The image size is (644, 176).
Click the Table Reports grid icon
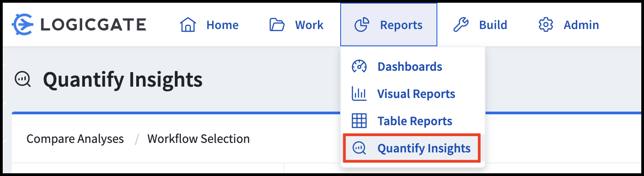359,121
